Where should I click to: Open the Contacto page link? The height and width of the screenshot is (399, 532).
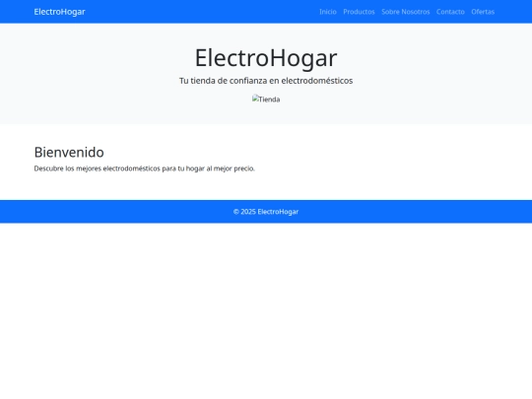pos(450,12)
